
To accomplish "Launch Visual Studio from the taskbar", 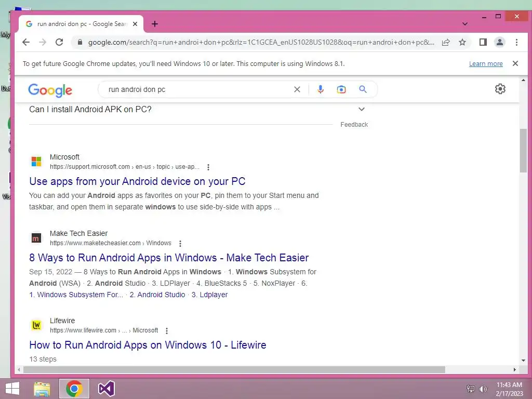I will click(x=106, y=389).
